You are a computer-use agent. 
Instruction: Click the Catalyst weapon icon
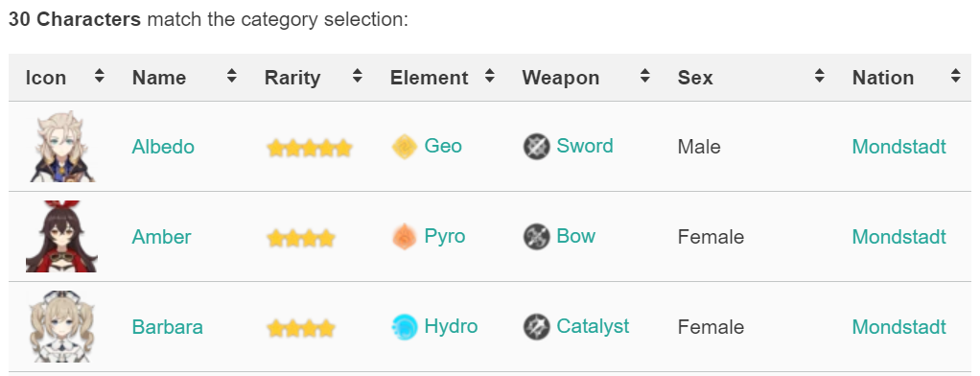point(536,327)
